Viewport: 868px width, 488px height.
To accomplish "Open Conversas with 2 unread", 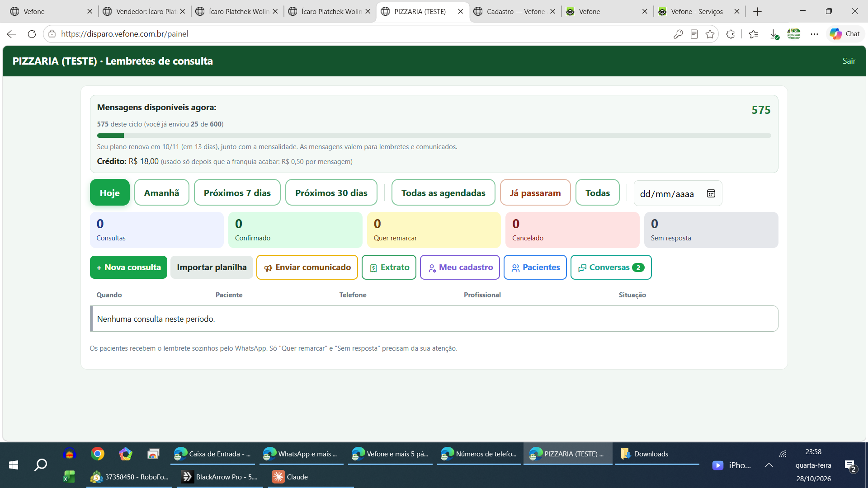I will pyautogui.click(x=611, y=267).
